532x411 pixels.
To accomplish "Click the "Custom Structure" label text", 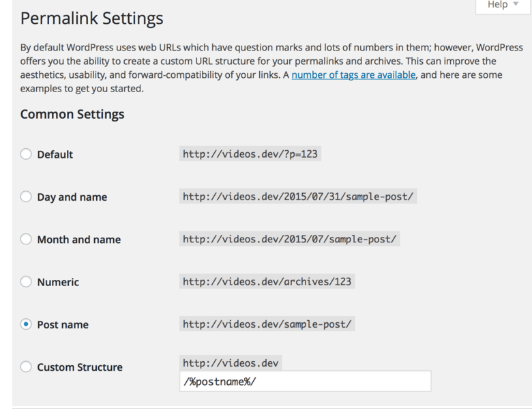I will [80, 367].
